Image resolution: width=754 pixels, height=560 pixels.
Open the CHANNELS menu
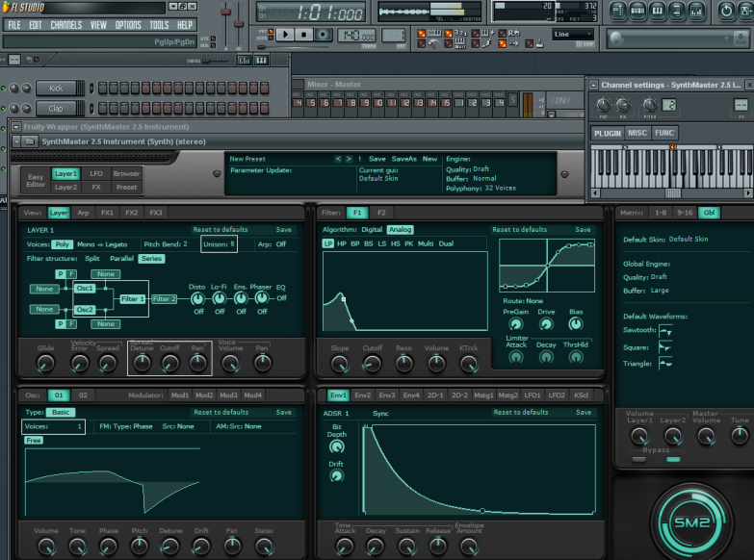coord(65,25)
